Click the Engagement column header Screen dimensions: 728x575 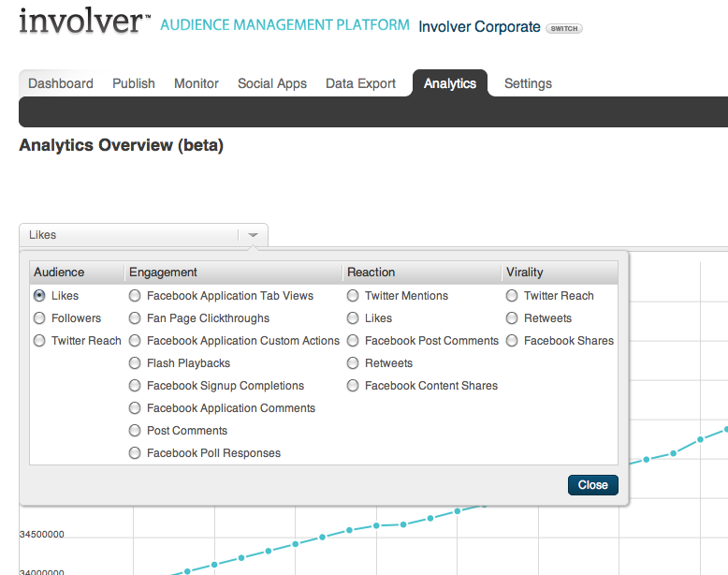(234, 273)
